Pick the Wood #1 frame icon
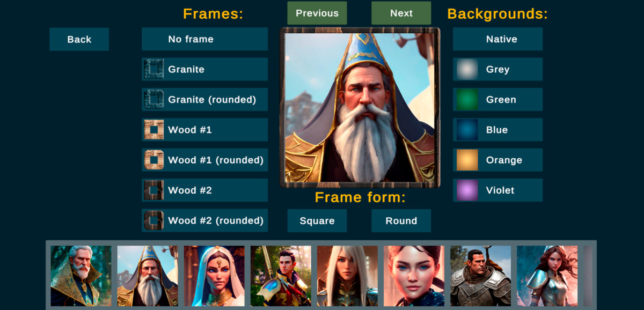This screenshot has height=310, width=644. coord(154,130)
